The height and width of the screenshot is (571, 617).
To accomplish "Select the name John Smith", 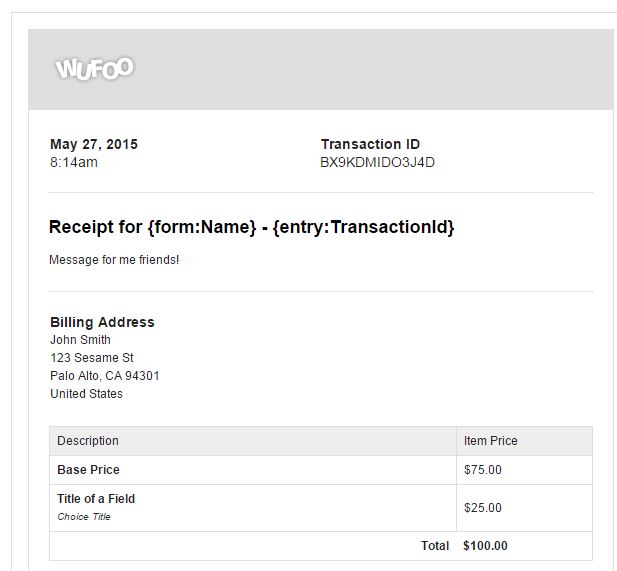I will 80,340.
